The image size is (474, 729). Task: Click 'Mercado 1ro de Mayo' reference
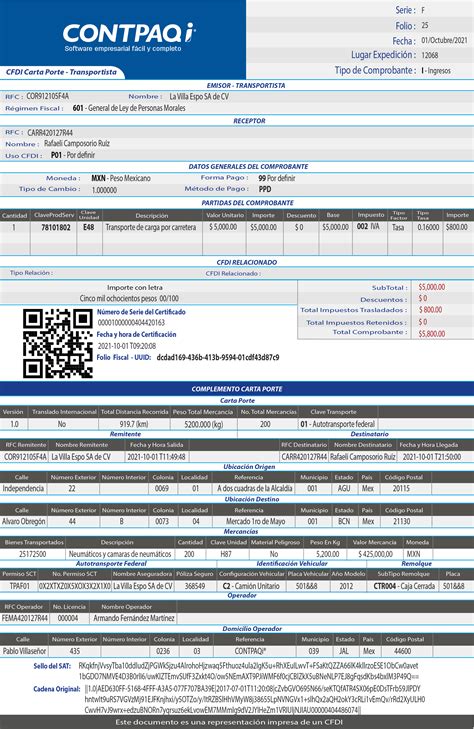[x=256, y=521]
